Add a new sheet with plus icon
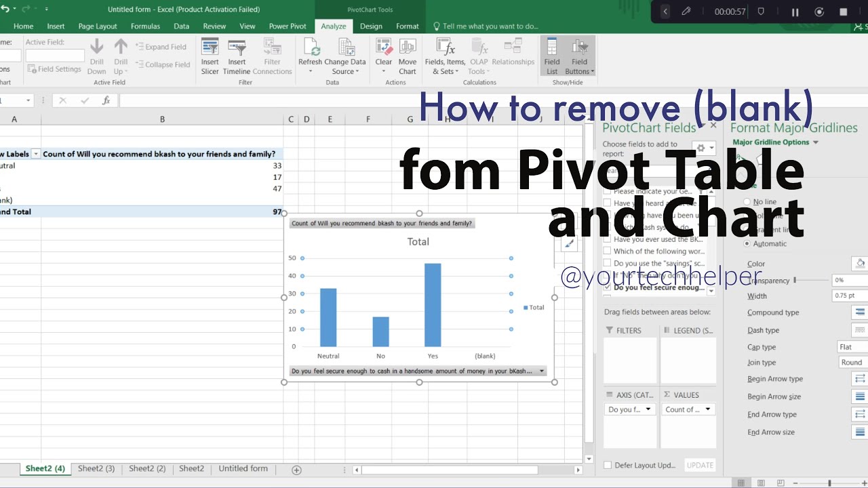The width and height of the screenshot is (868, 488). (296, 470)
